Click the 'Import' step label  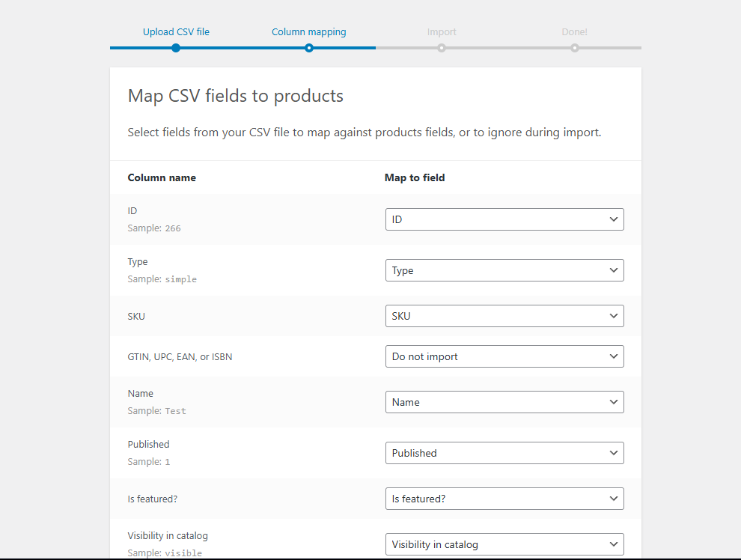442,32
